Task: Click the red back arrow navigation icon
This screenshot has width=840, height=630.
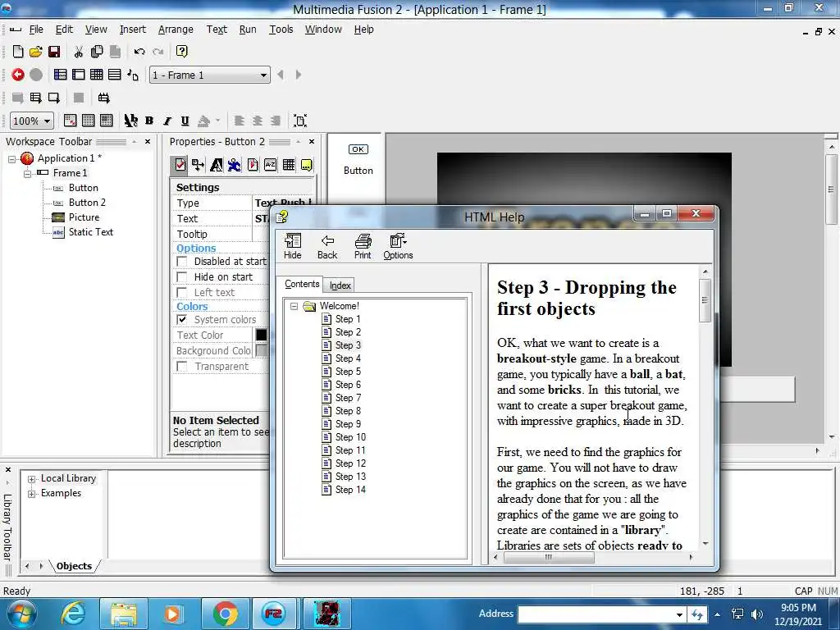Action: (x=18, y=75)
